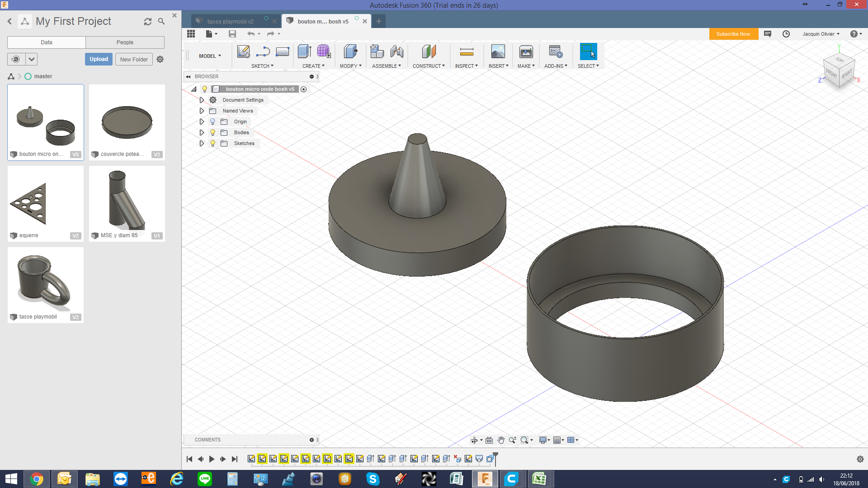Click the Press Pull modify icon
The image size is (868, 488).
point(350,52)
